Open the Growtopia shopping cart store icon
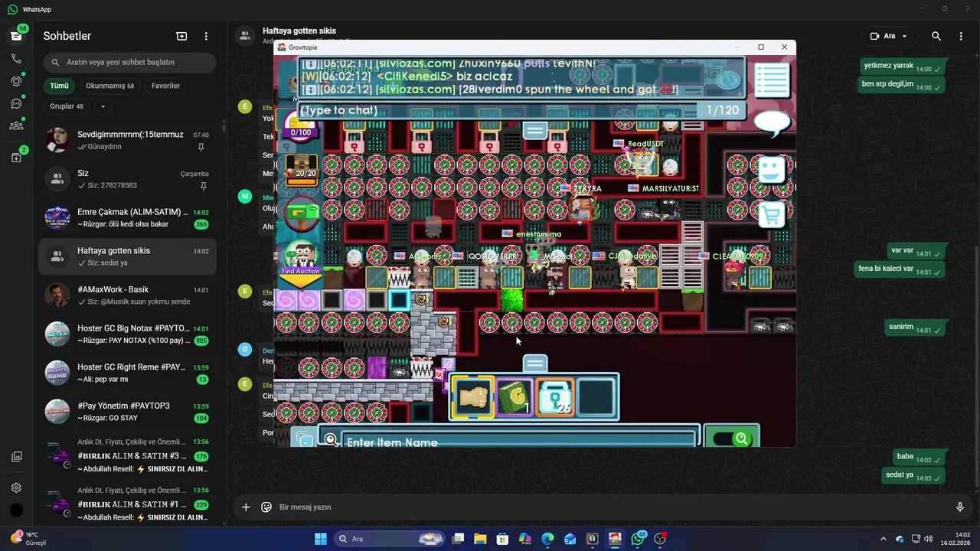Screen dimensions: 980x551 pos(771,216)
